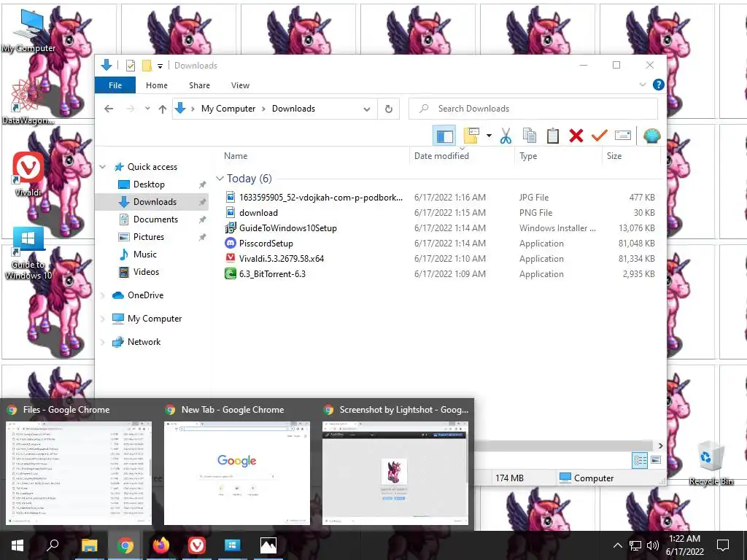
Task: Click the Windows Start button
Action: coord(18,545)
